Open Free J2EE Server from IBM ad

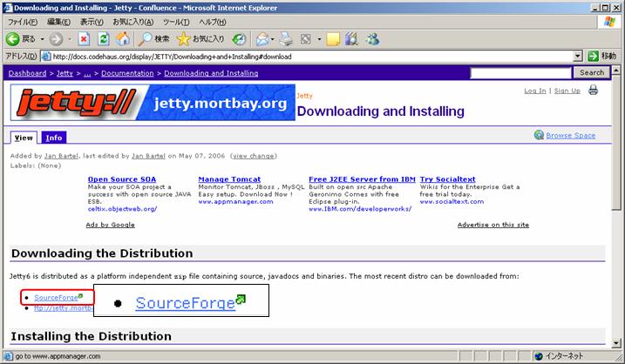coord(362,179)
